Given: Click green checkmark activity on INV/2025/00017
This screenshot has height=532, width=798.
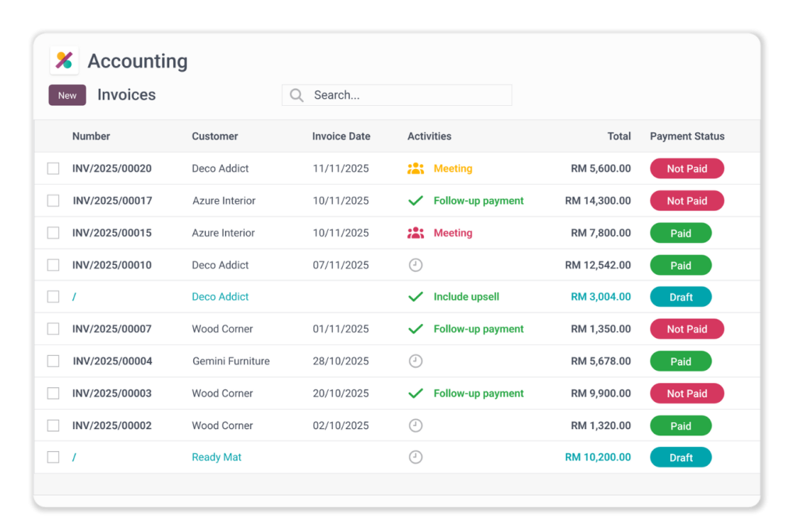Looking at the screenshot, I should point(415,201).
